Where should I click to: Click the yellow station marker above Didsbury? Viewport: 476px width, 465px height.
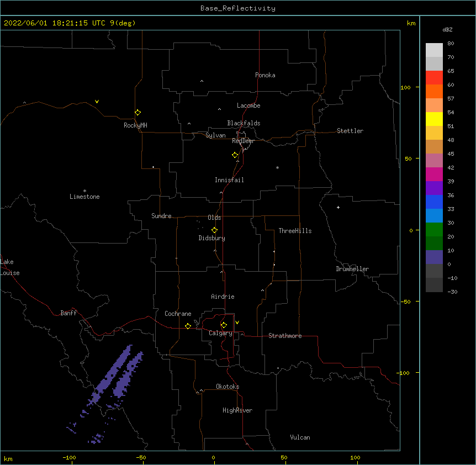(x=214, y=230)
